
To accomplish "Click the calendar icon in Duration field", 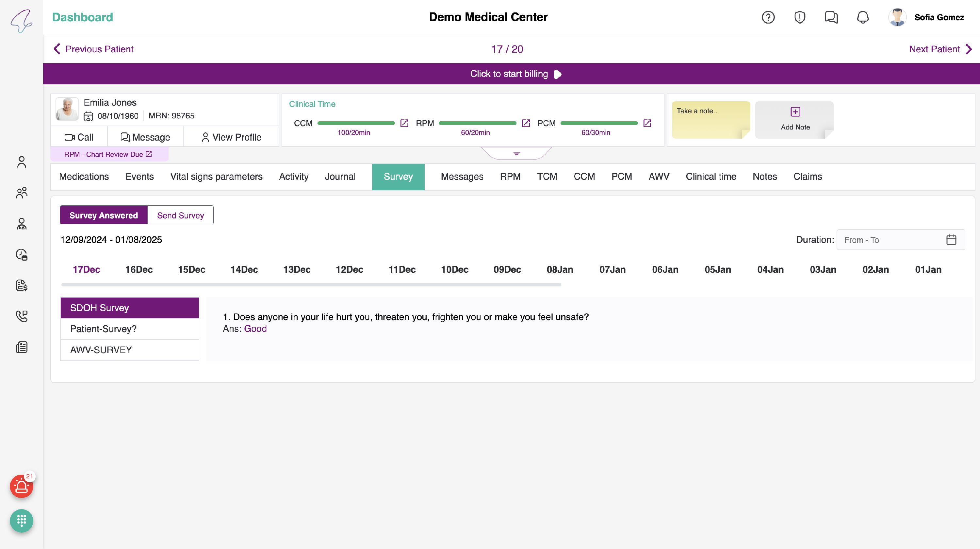I will (951, 240).
